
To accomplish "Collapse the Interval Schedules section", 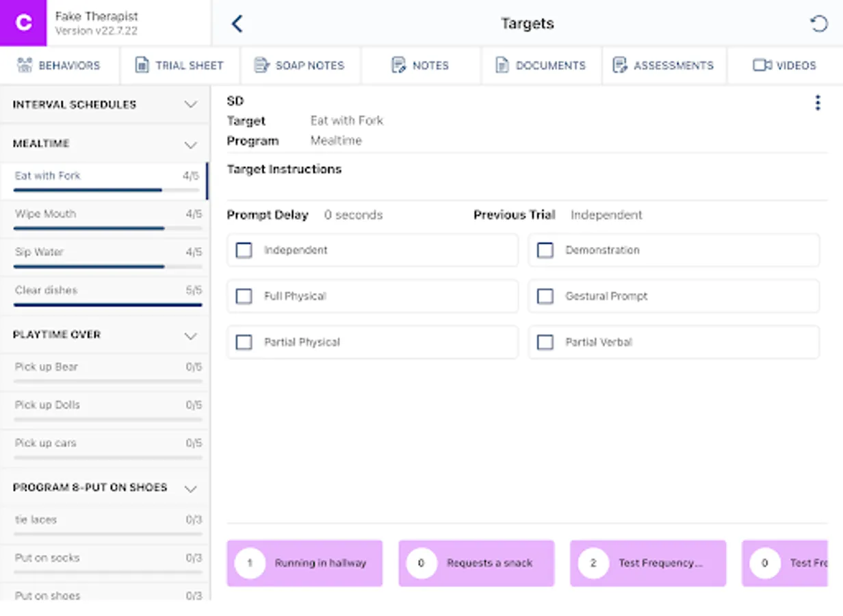I will click(x=191, y=105).
